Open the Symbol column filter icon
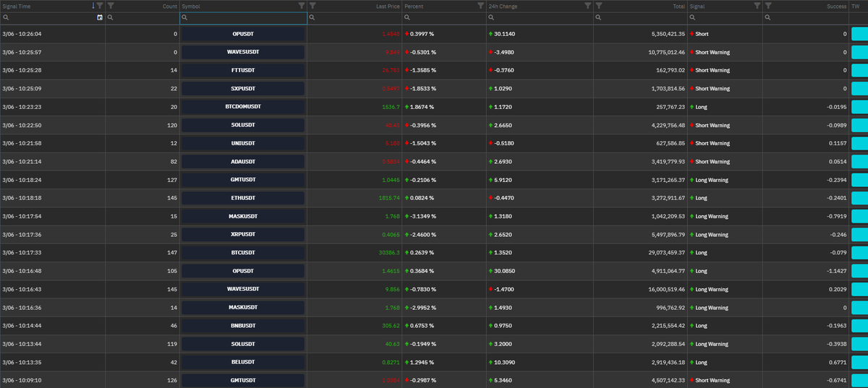 302,6
